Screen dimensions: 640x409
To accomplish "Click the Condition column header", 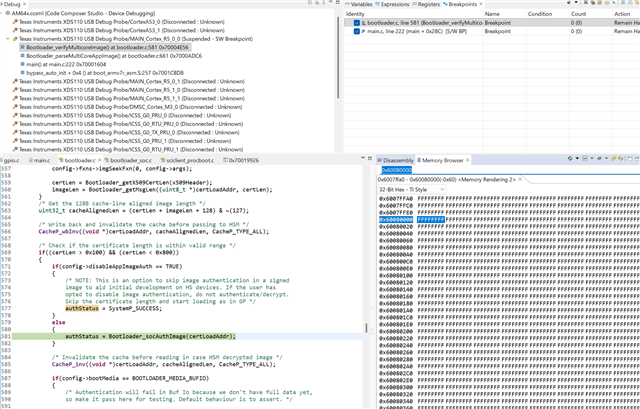I will tap(547, 14).
